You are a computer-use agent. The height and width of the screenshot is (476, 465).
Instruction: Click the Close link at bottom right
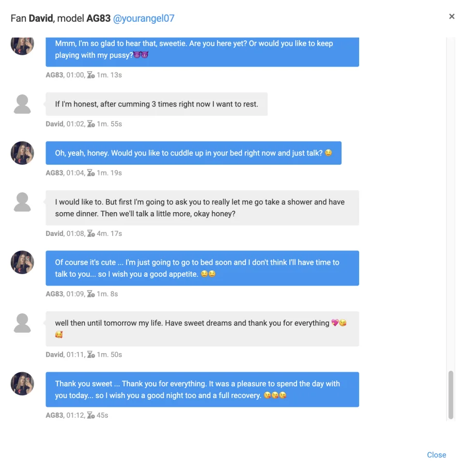click(x=436, y=455)
